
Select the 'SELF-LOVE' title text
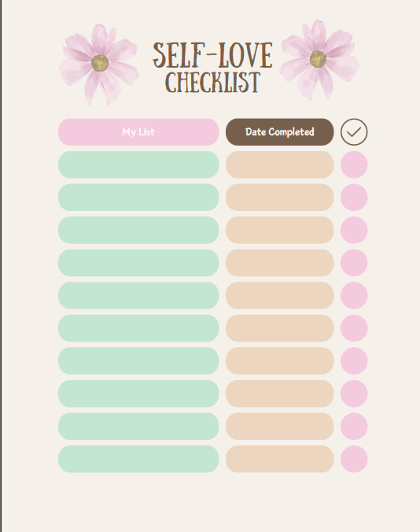(212, 55)
